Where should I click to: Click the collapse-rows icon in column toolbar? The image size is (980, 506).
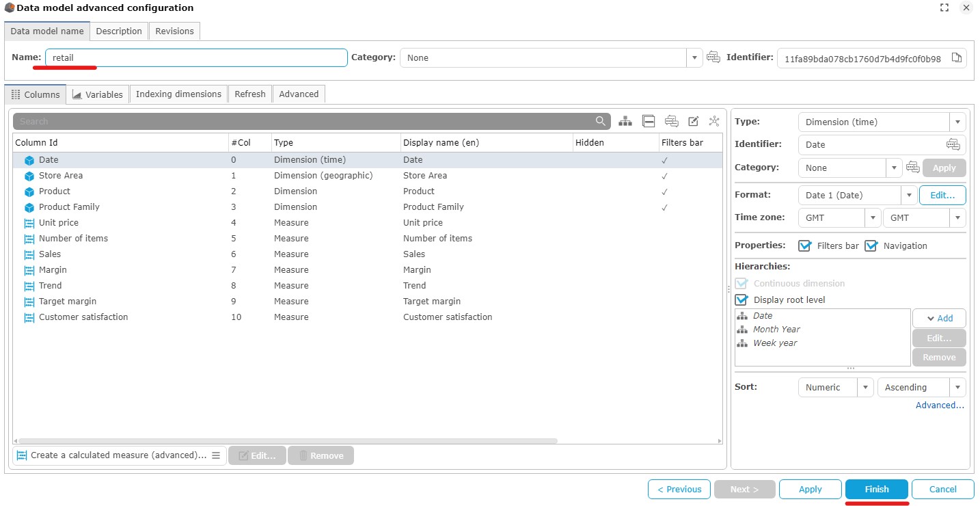(x=649, y=121)
